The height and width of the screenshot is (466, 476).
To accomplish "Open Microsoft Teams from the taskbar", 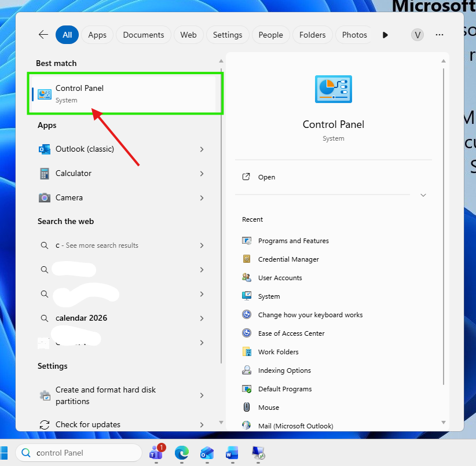I will (156, 453).
